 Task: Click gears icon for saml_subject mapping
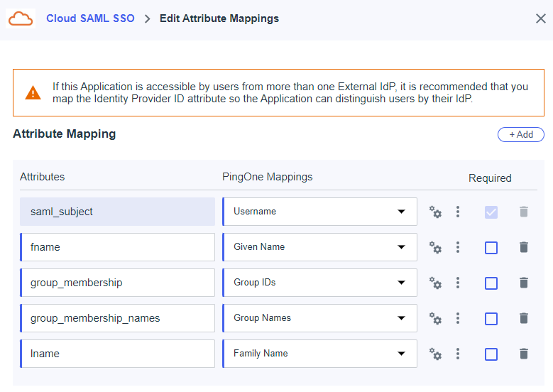(436, 212)
